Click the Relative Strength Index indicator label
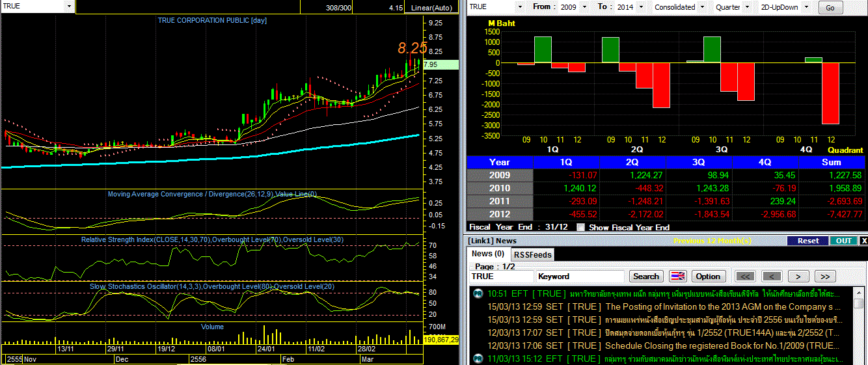The height and width of the screenshot is (365, 868). tap(212, 240)
